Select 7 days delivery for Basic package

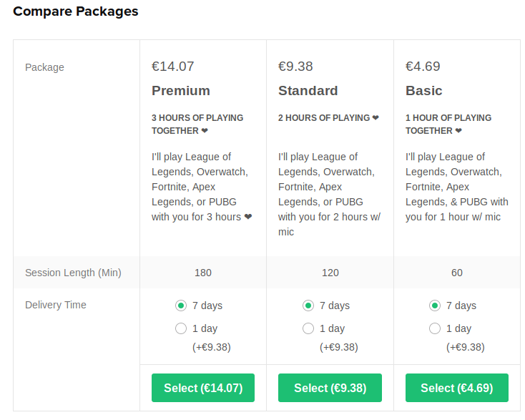coord(435,306)
